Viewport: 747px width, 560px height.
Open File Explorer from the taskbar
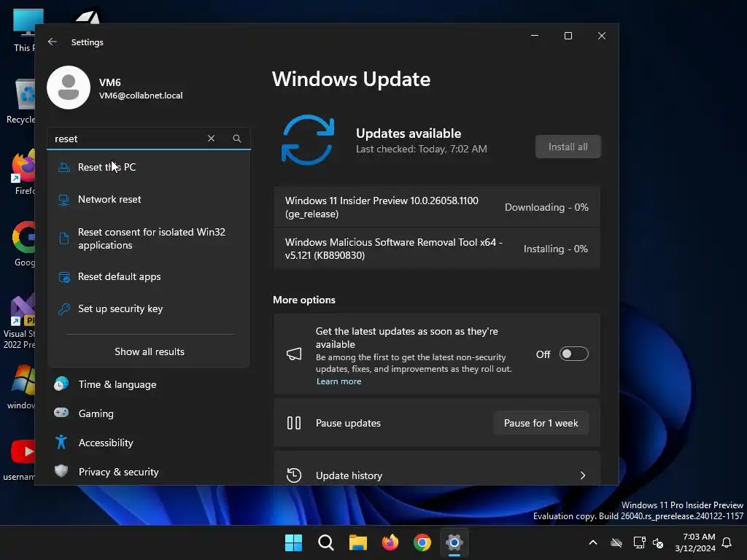point(357,542)
